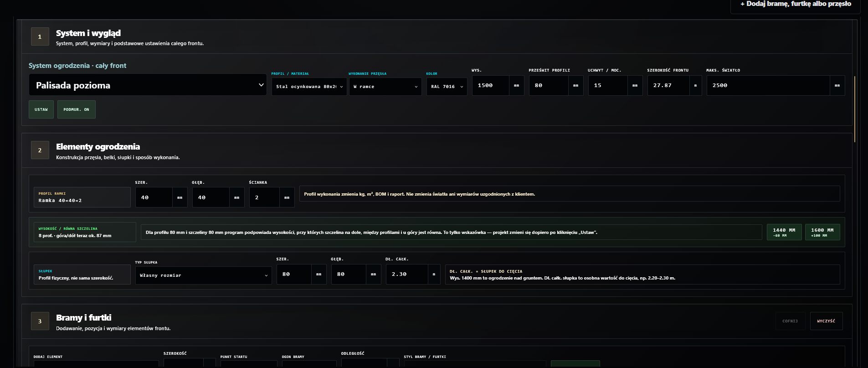The height and width of the screenshot is (368, 868).
Task: Apply the suggested 1440 MM height
Action: coord(784,232)
